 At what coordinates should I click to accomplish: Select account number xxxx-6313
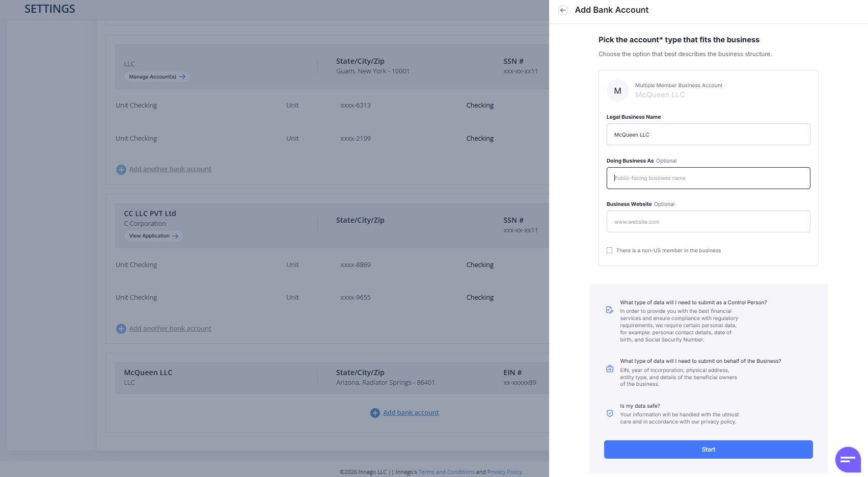click(356, 105)
